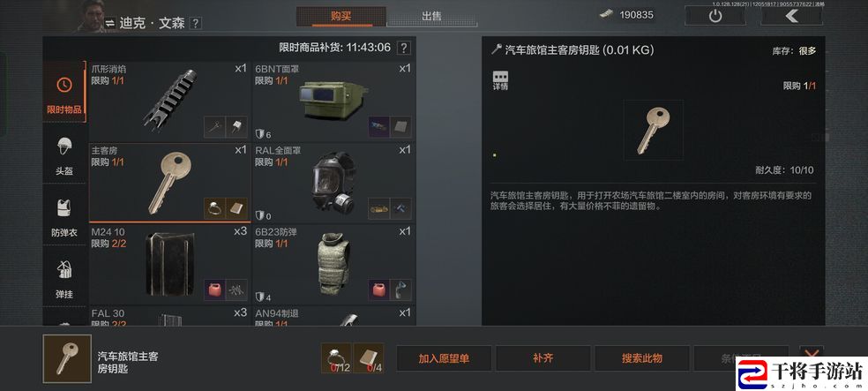
Task: Switch to the 购买 tab
Action: 341,16
